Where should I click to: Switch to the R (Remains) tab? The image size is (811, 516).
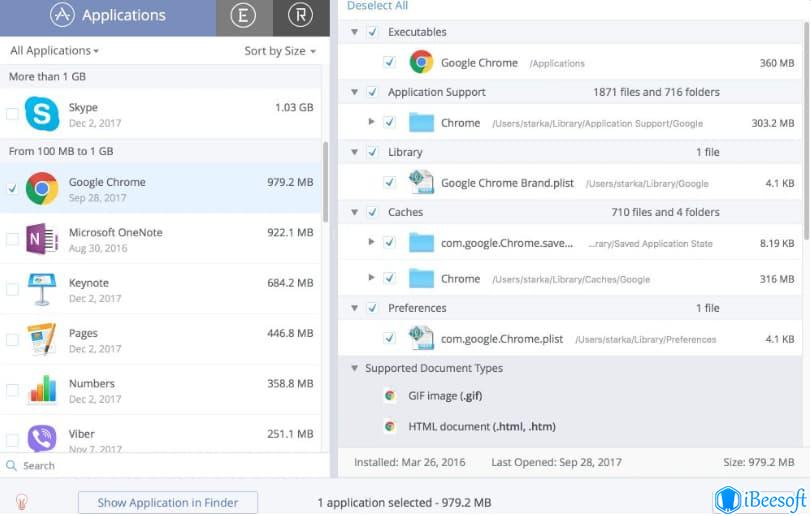[x=301, y=16]
